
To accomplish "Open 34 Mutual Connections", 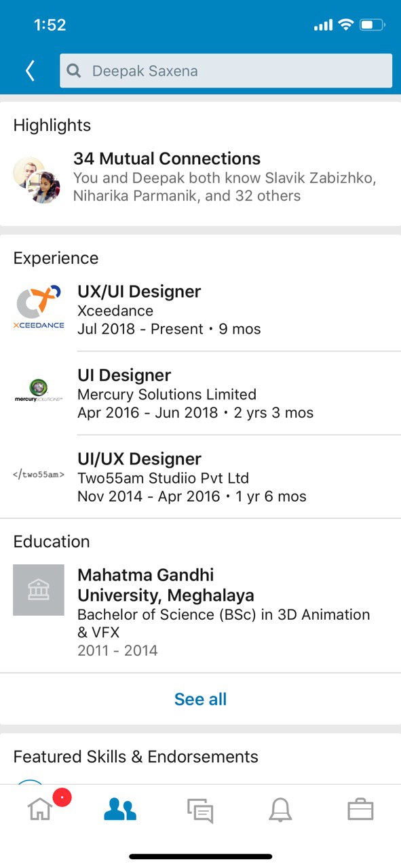I will coord(167,159).
